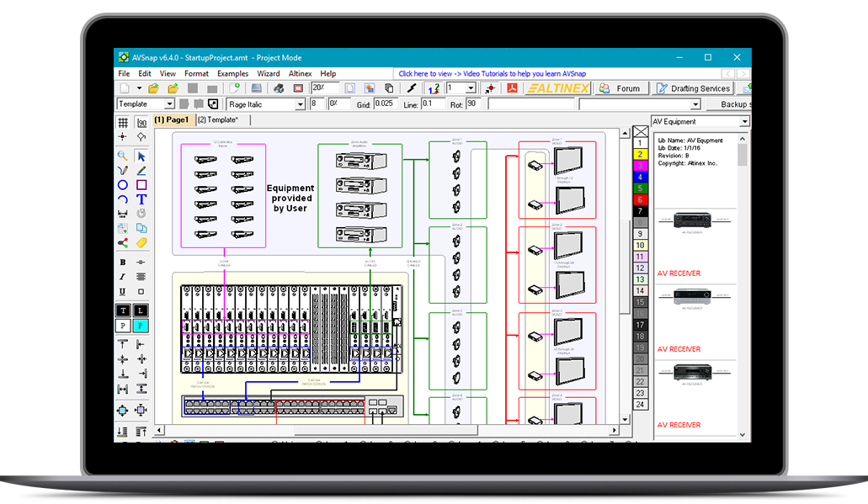Image resolution: width=868 pixels, height=504 pixels.
Task: Click the red dot snap-point icon
Action: pyautogui.click(x=490, y=88)
